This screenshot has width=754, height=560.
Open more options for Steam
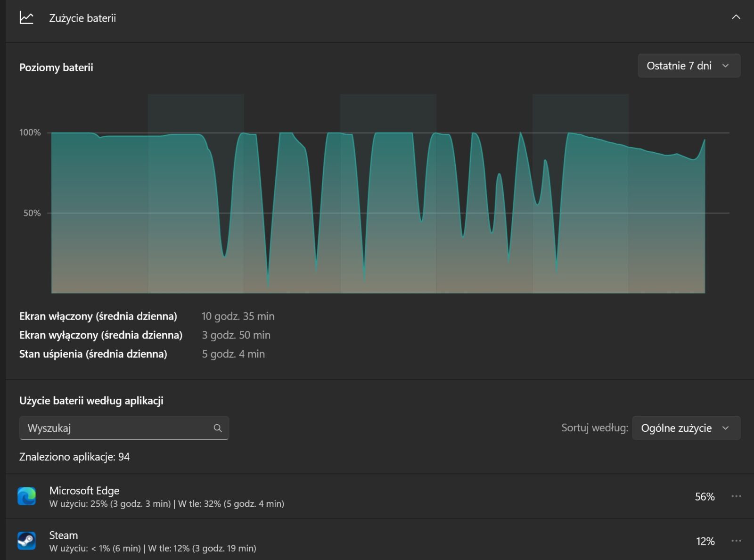click(736, 541)
